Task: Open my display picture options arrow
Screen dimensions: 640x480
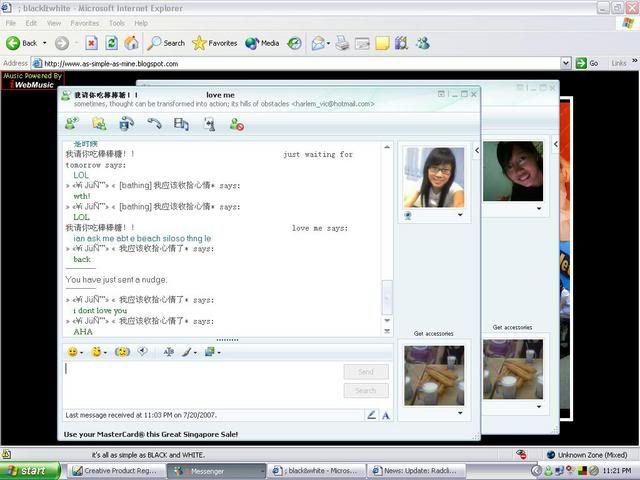Action: (460, 413)
